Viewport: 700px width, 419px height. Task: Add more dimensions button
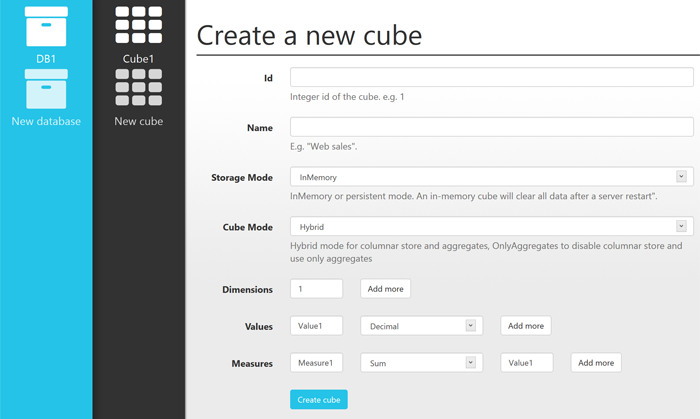click(x=385, y=289)
